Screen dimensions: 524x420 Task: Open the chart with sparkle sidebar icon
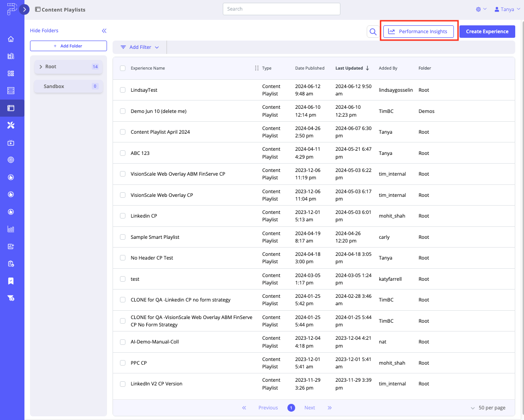point(11,247)
